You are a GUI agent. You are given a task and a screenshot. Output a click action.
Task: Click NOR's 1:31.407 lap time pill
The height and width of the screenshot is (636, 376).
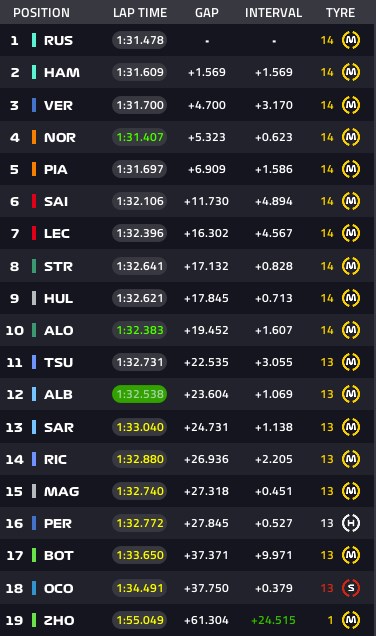[x=140, y=137]
